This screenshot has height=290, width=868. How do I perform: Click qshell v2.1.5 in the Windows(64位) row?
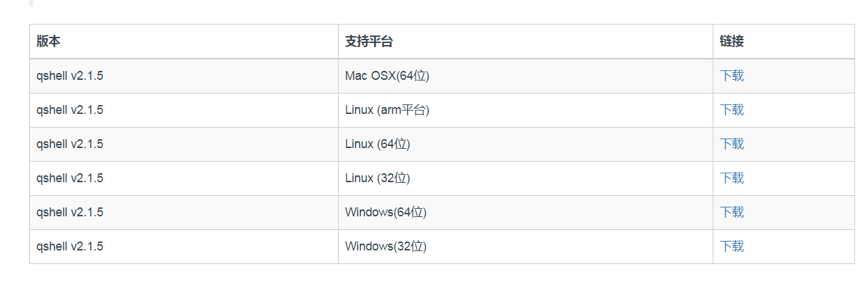click(x=70, y=212)
